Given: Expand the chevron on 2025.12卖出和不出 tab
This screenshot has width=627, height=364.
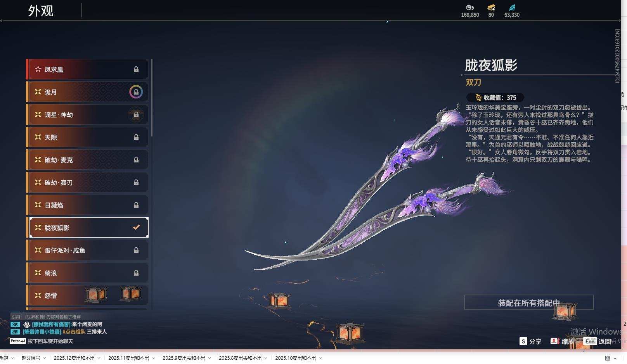Looking at the screenshot, I should [x=99, y=358].
